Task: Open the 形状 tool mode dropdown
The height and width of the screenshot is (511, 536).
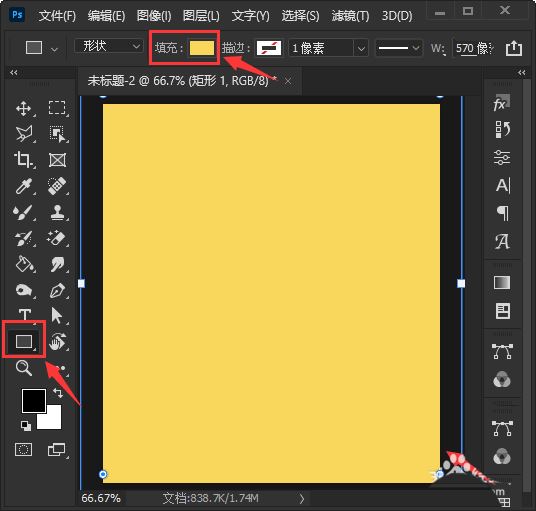Action: 109,46
